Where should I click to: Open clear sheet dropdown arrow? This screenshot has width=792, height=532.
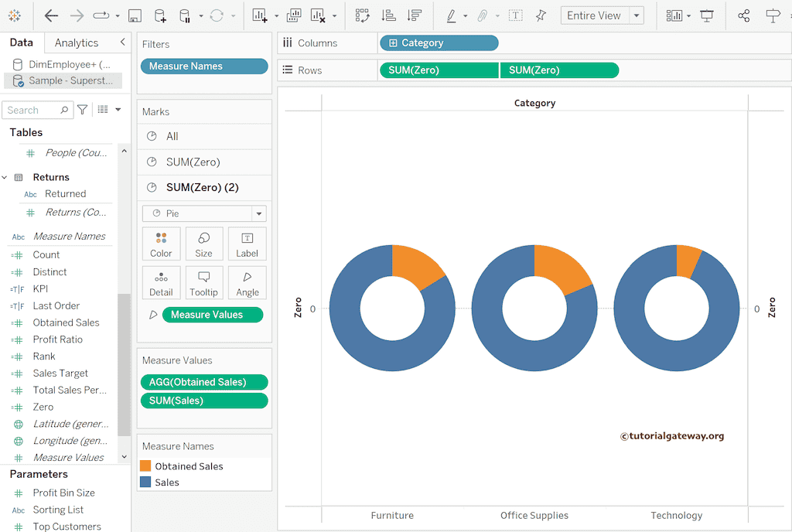334,16
